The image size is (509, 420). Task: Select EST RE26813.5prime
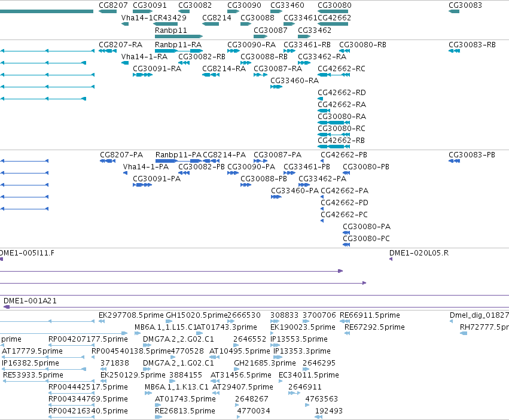185,411
